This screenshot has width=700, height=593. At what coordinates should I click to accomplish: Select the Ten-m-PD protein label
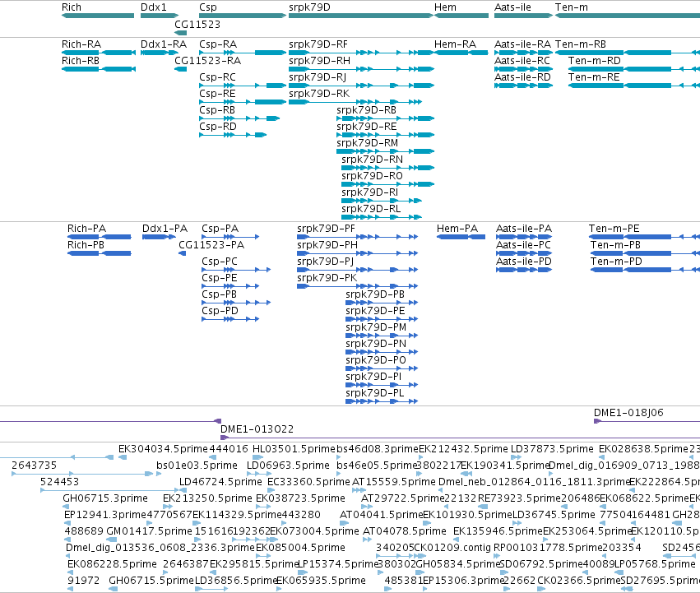tap(617, 262)
